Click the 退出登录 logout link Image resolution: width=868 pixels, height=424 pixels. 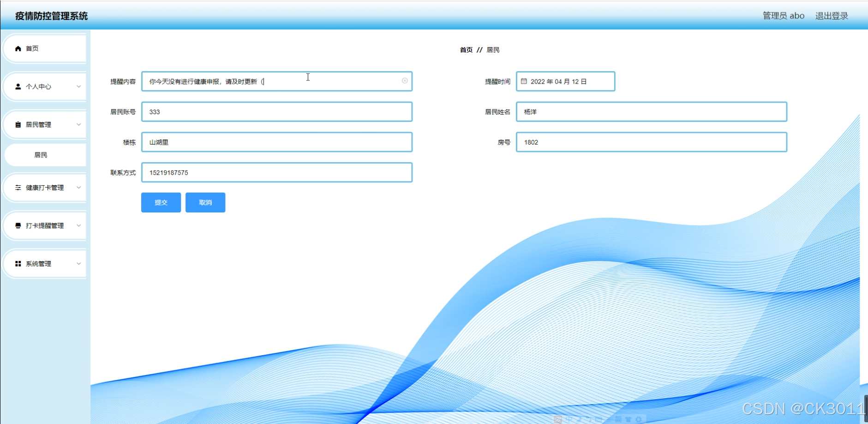[x=832, y=16]
